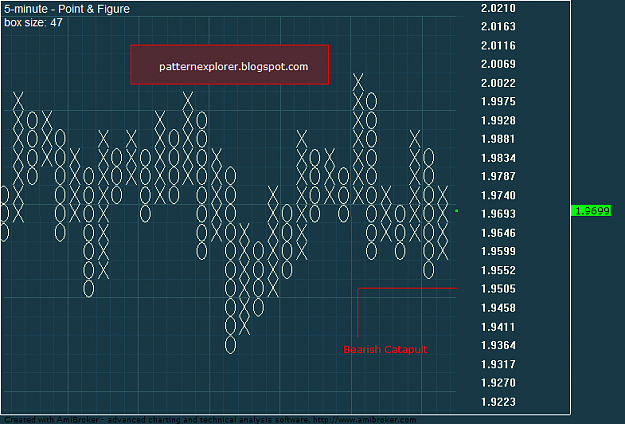Viewport: 625px width, 424px height.
Task: Click the 1.9505 price axis label
Action: click(x=498, y=289)
